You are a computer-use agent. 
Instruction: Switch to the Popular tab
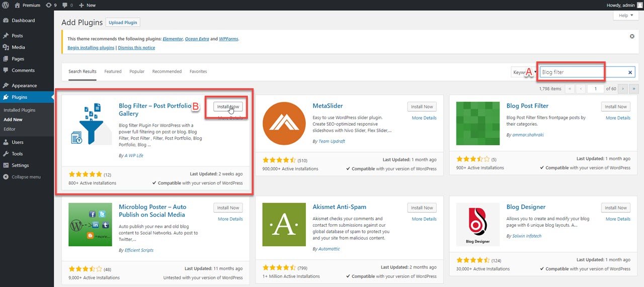pos(137,71)
